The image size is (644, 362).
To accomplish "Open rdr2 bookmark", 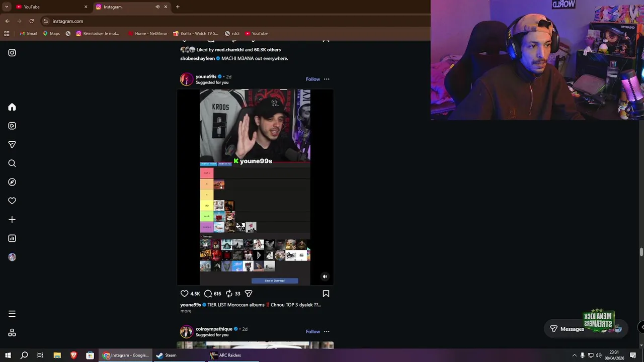I will pos(232,34).
